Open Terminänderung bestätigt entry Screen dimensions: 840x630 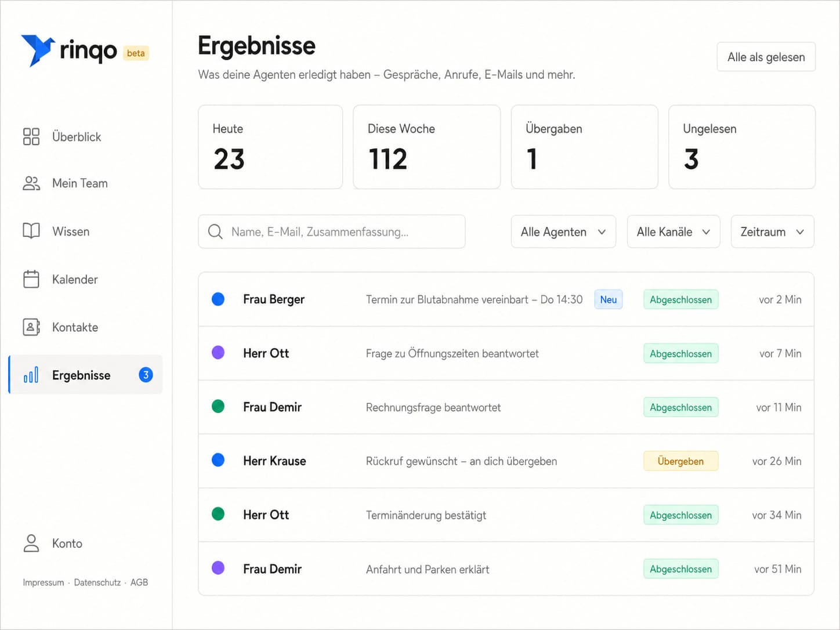506,515
